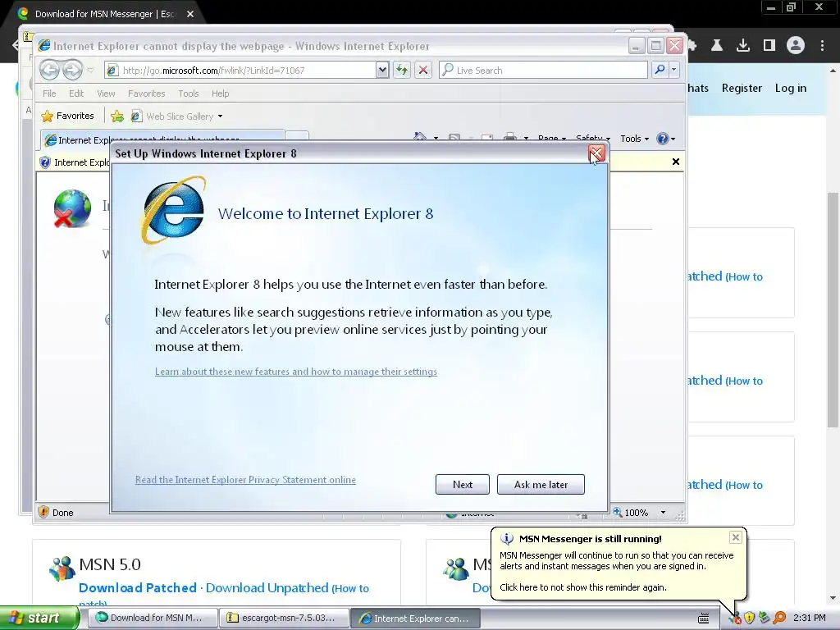
Task: Click the Log in link on webpage
Action: pos(790,88)
